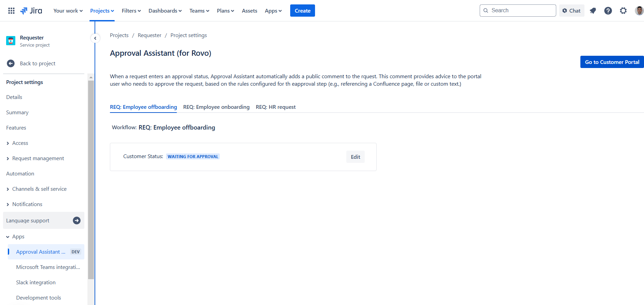Open Assets in the top navigation

click(249, 11)
